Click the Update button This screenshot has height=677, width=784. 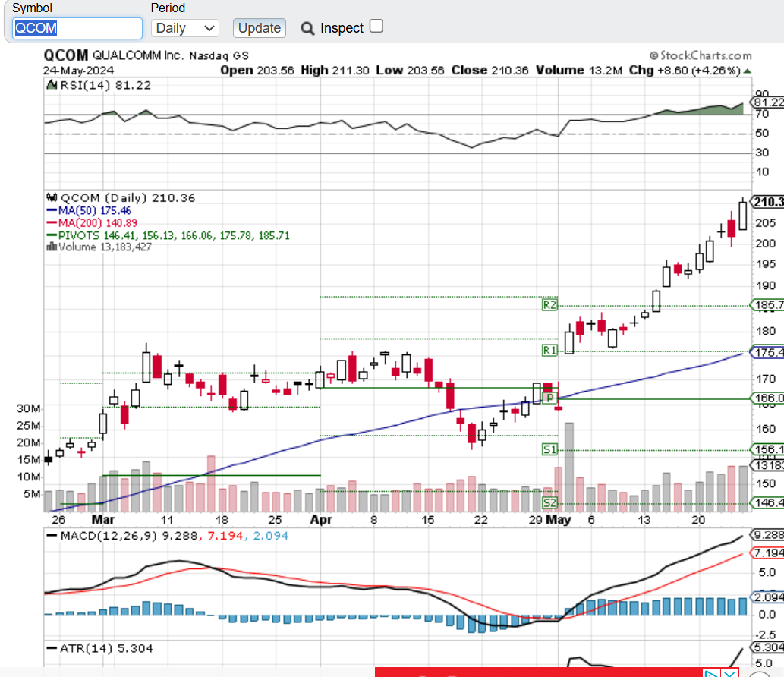pyautogui.click(x=259, y=28)
